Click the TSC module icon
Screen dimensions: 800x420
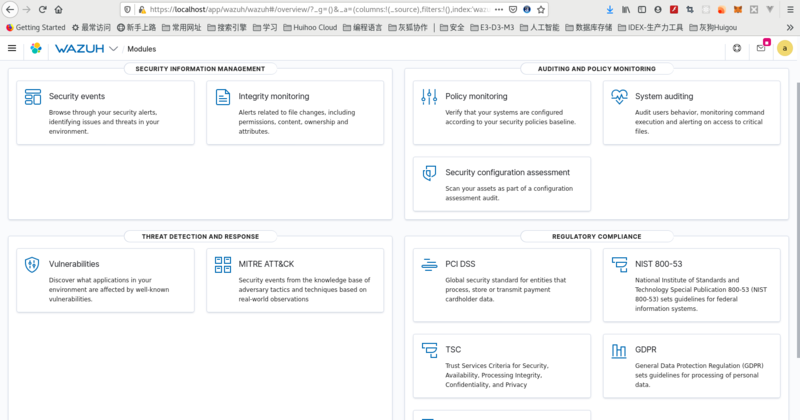[x=429, y=350]
